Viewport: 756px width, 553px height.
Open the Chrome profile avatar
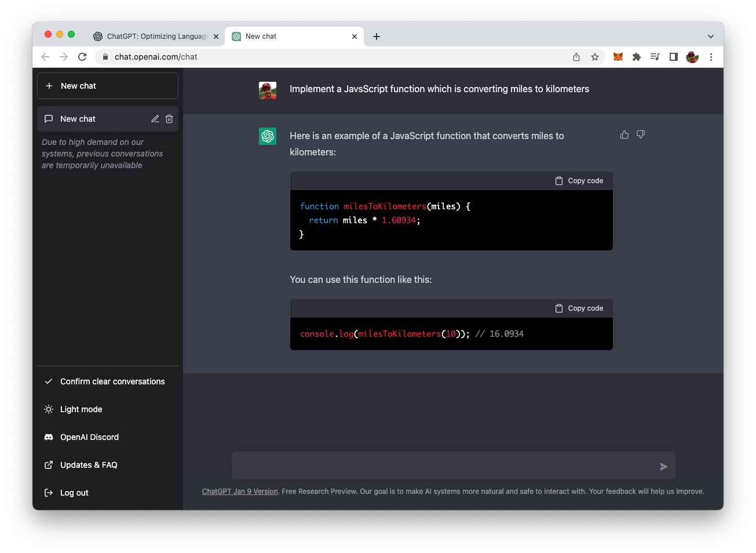point(692,57)
